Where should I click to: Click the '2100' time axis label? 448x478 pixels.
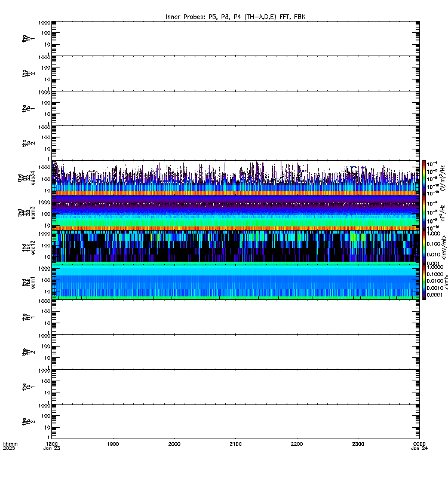(x=235, y=444)
